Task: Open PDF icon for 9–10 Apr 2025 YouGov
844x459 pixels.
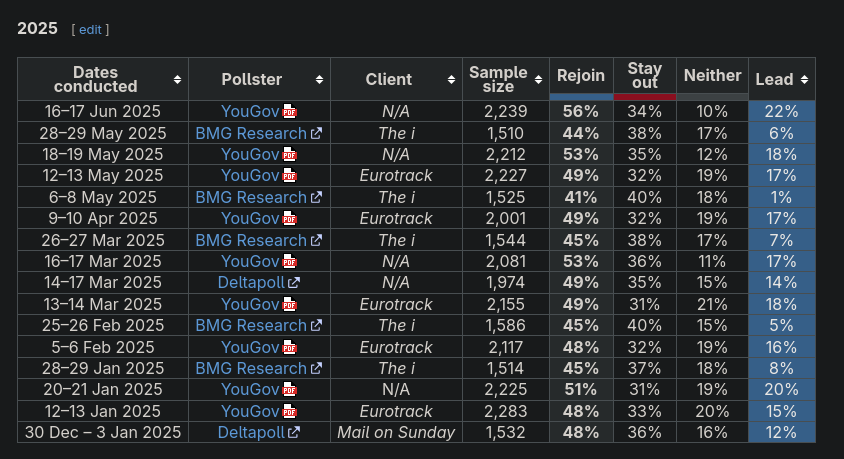Action: coord(290,218)
